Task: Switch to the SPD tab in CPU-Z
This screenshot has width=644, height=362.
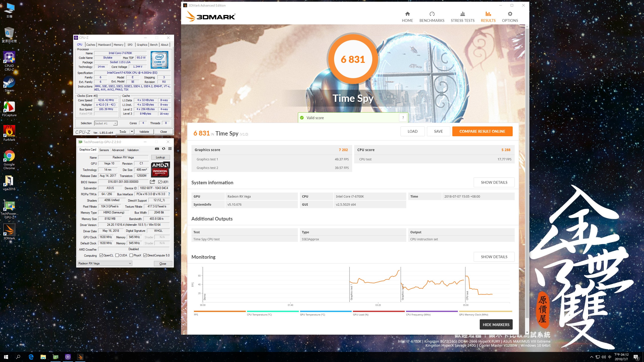Action: click(x=130, y=45)
